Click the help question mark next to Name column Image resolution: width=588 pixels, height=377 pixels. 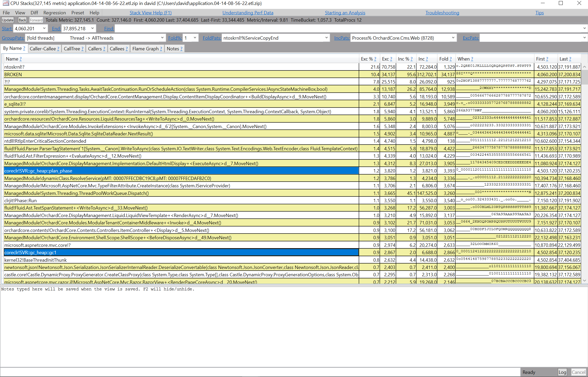point(21,59)
